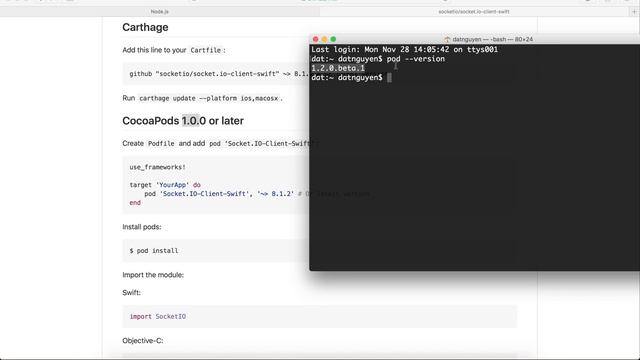Minimize Terminal using the yellow button
This screenshot has width=640, height=360.
(x=324, y=39)
